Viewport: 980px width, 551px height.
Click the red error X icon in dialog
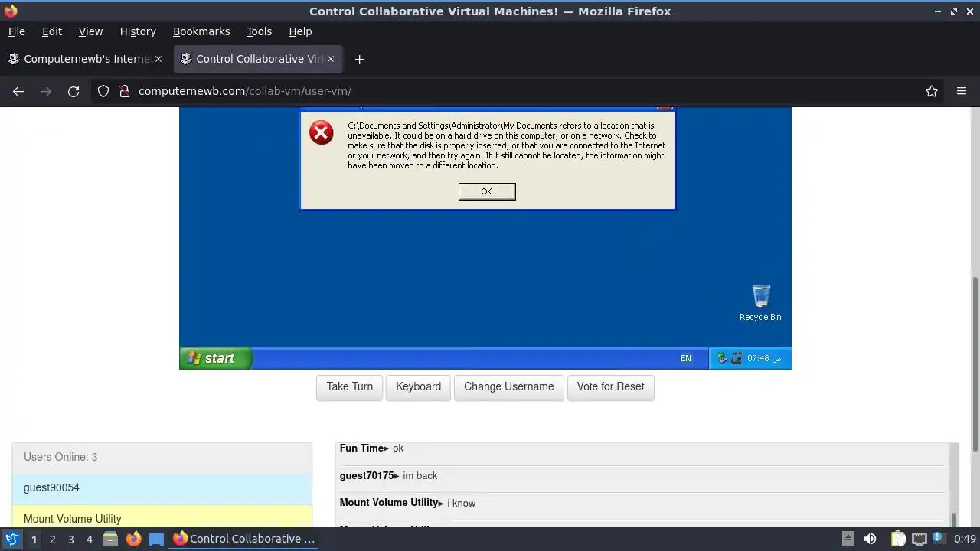pyautogui.click(x=322, y=132)
